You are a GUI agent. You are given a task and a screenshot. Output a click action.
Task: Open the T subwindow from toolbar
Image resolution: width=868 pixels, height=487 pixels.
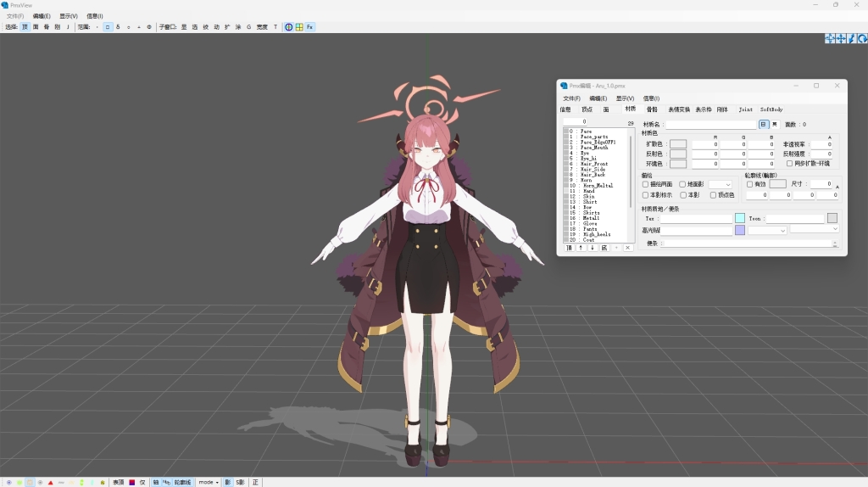pyautogui.click(x=275, y=26)
